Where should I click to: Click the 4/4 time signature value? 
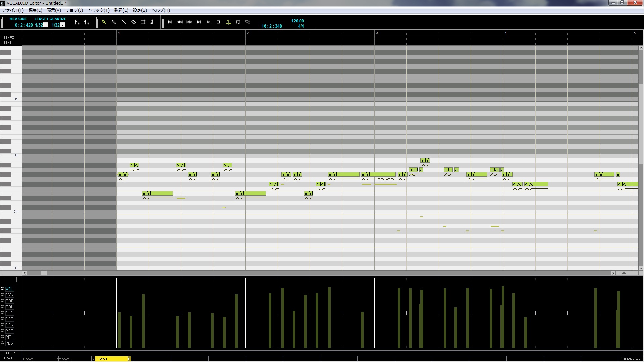coord(301,26)
